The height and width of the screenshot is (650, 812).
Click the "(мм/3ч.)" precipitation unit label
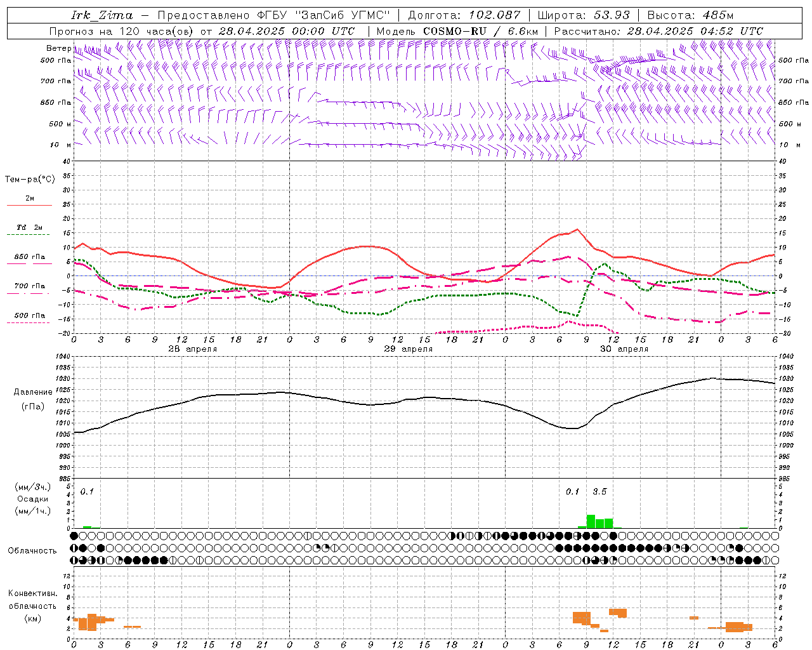[33, 487]
